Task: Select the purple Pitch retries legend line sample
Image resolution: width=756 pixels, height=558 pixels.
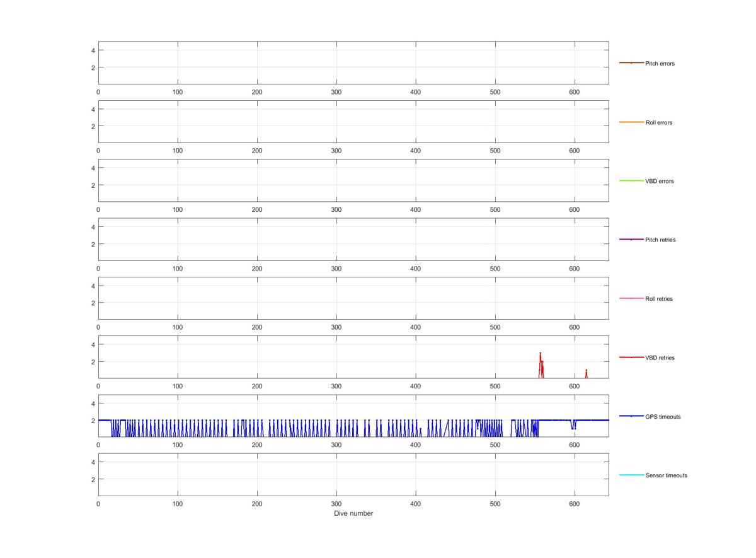Action: 631,240
